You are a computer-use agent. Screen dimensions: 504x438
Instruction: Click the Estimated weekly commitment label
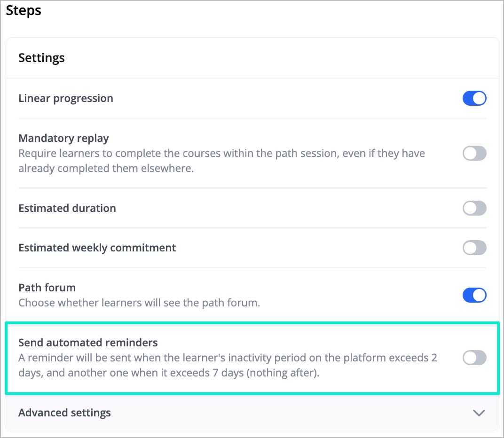click(97, 248)
